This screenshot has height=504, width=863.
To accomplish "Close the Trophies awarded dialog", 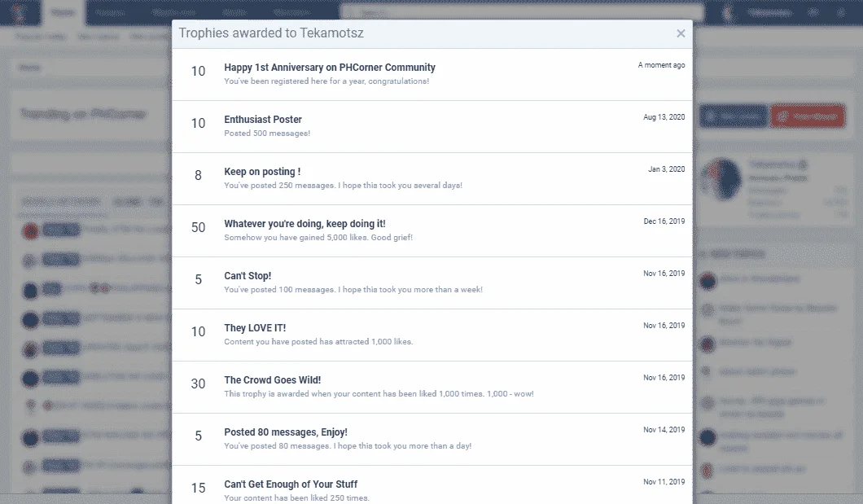I will (681, 33).
